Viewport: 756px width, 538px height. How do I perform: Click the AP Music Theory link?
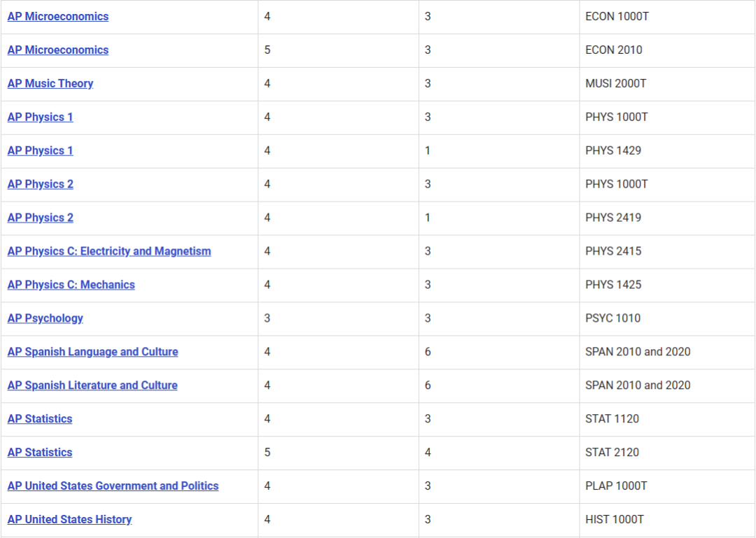(x=50, y=83)
